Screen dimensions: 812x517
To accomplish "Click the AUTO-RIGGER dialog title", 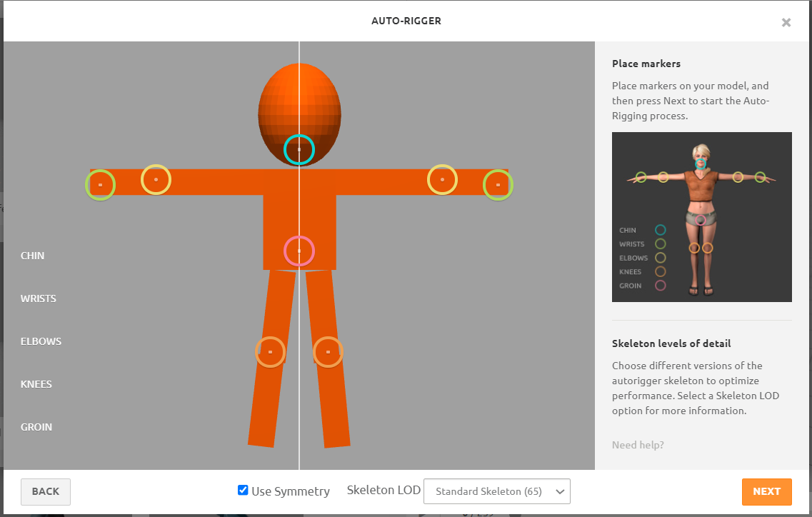I will 406,21.
